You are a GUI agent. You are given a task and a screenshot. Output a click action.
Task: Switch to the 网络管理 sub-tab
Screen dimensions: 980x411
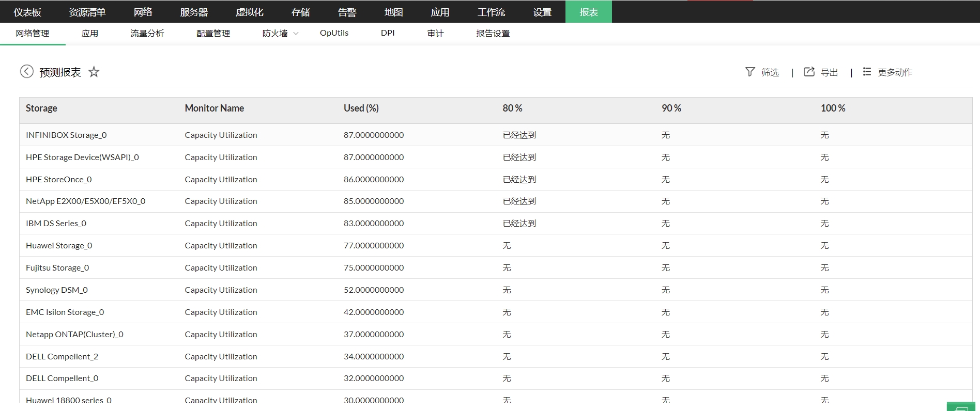(33, 34)
